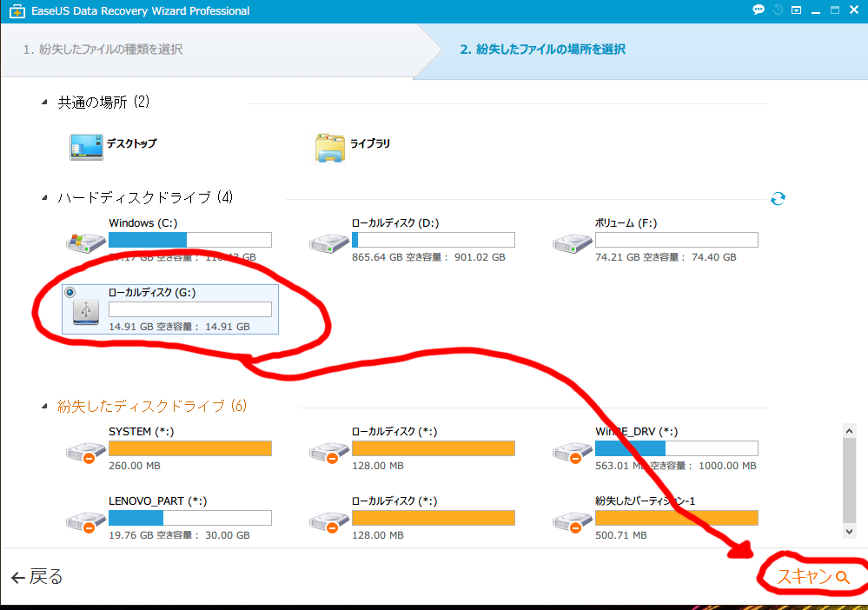Click the WinRE_DRV lost drive icon

(573, 452)
